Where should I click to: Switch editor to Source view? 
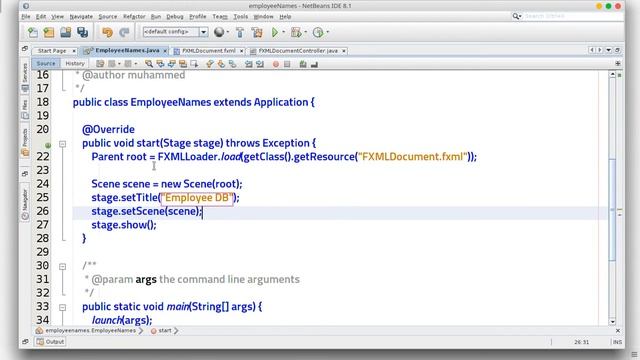[x=46, y=63]
